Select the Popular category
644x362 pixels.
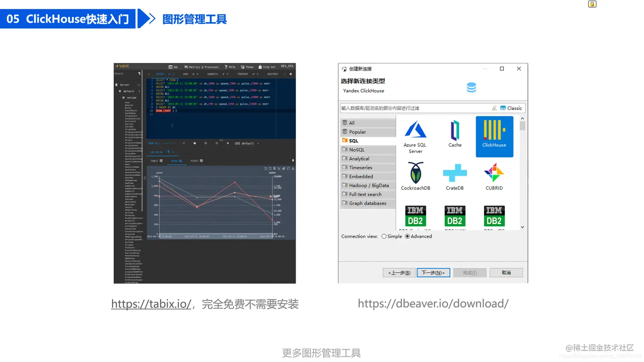pyautogui.click(x=368, y=132)
